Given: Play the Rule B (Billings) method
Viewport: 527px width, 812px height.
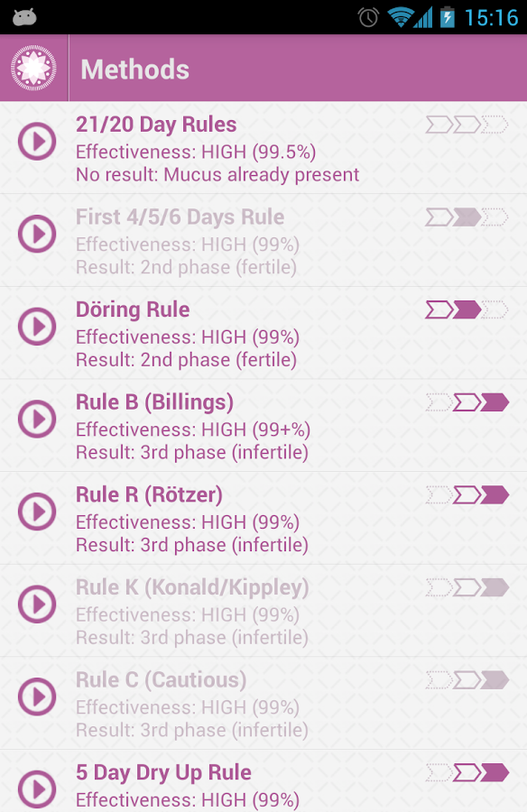Looking at the screenshot, I should click(x=36, y=419).
